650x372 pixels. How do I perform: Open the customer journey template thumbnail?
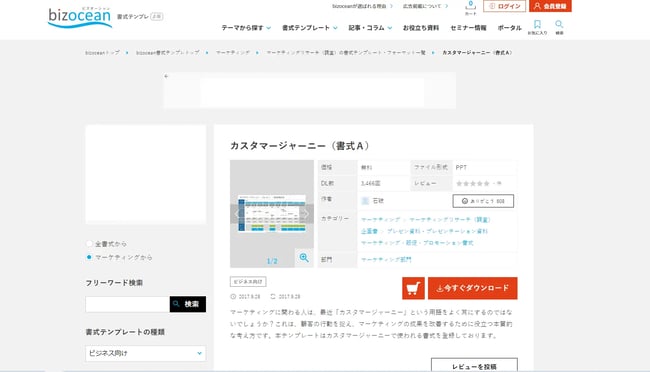coord(272,214)
